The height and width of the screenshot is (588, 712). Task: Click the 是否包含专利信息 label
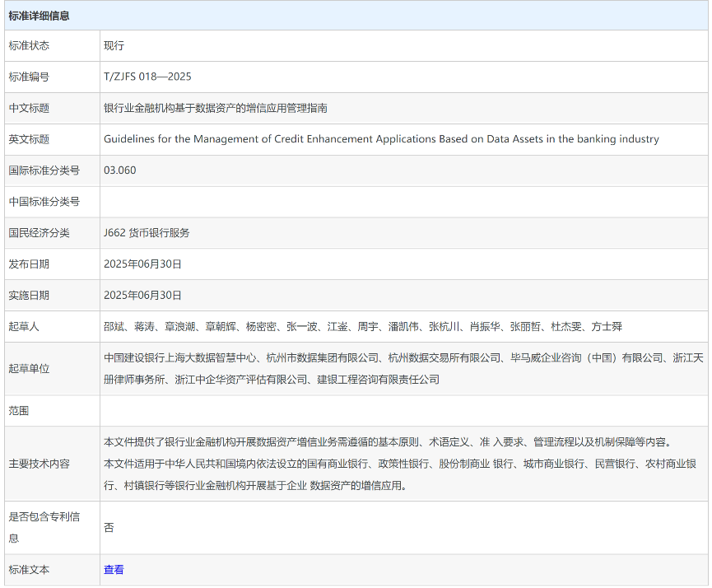(x=44, y=528)
